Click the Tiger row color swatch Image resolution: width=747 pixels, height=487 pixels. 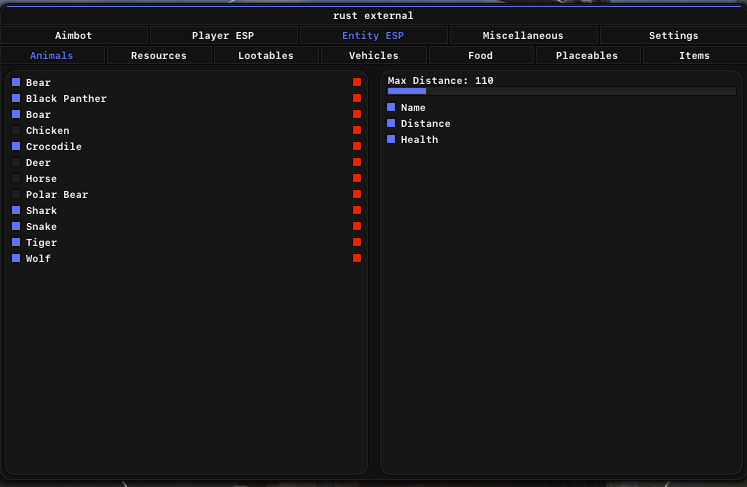[x=357, y=242]
